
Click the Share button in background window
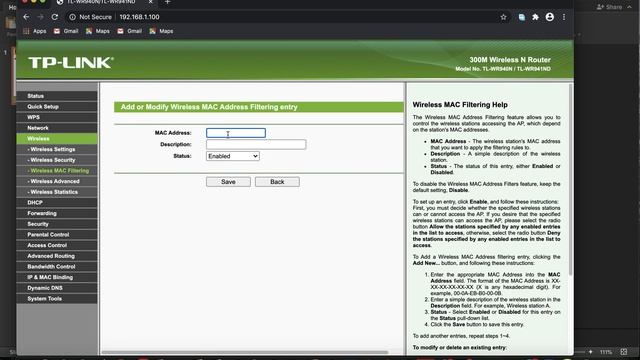pos(609,7)
